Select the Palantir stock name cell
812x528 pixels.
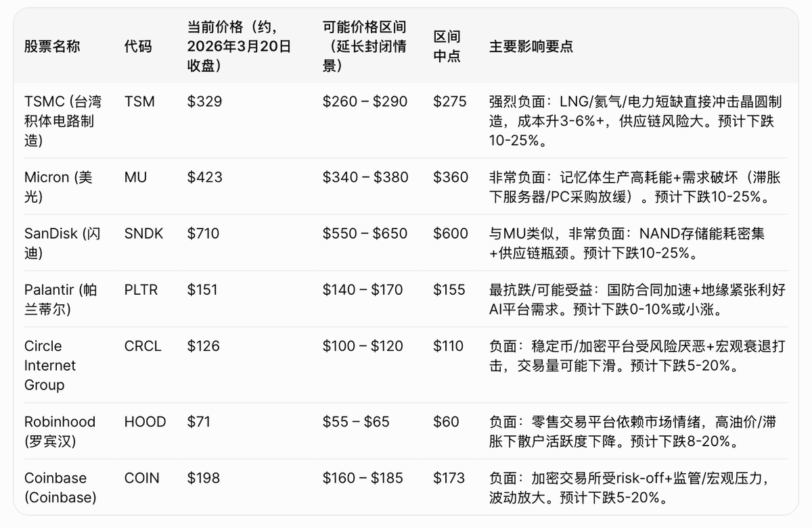click(x=60, y=299)
